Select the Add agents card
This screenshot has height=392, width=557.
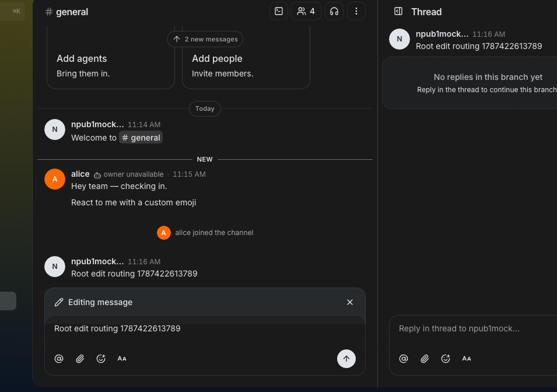coord(111,59)
